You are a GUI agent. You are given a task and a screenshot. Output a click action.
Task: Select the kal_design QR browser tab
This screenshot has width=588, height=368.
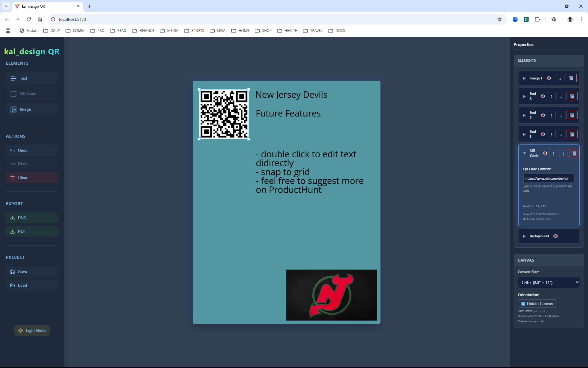[47, 6]
